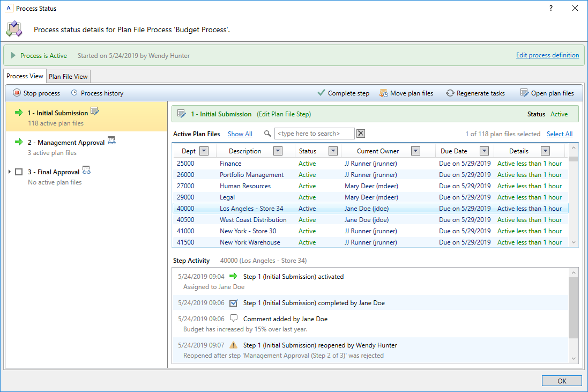The height and width of the screenshot is (392, 588).
Task: Open the Edit process definition link
Action: point(547,55)
